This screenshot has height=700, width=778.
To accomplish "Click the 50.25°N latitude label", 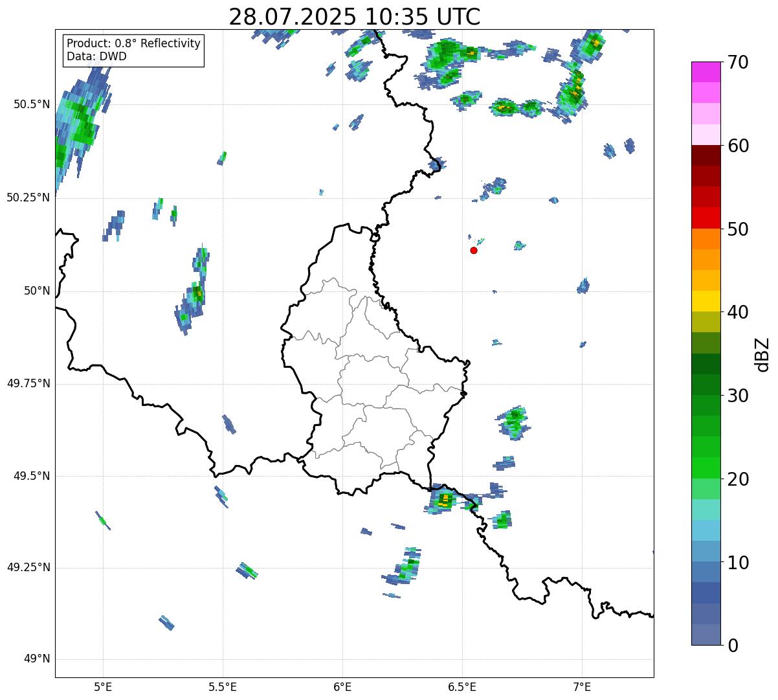I will tap(28, 198).
